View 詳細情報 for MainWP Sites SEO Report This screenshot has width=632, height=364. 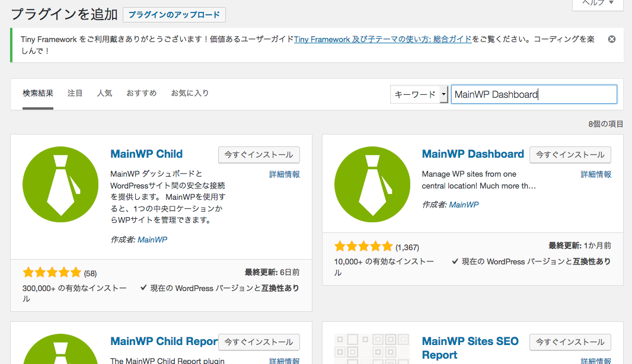[596, 360]
